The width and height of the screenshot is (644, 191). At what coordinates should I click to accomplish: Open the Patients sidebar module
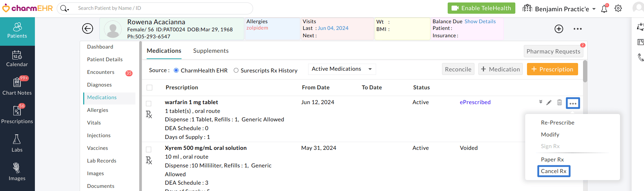(17, 31)
